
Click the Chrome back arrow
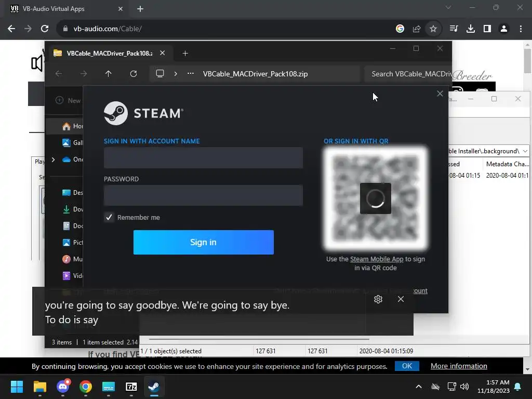tap(11, 29)
